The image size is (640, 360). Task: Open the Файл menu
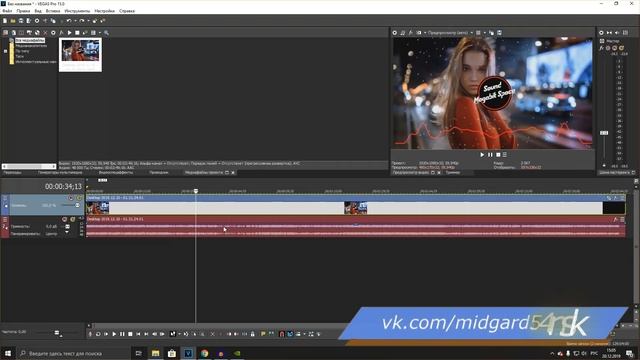click(7, 11)
